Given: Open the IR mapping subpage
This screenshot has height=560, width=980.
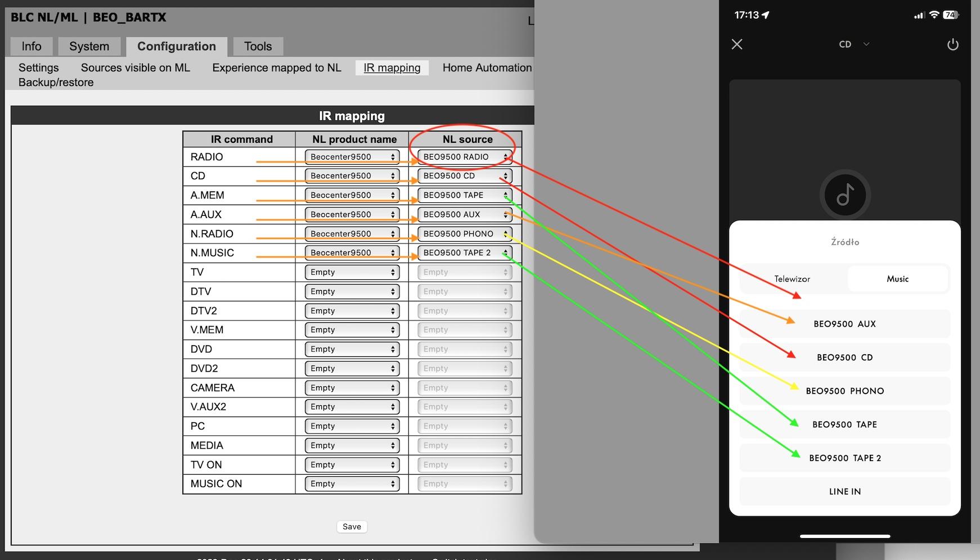Looking at the screenshot, I should (x=392, y=68).
